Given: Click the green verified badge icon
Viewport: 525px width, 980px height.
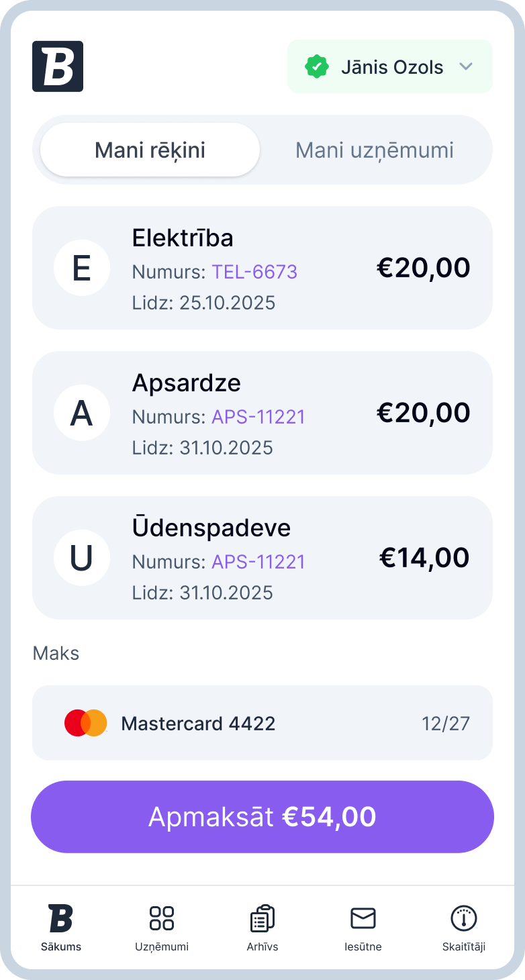Looking at the screenshot, I should [316, 67].
